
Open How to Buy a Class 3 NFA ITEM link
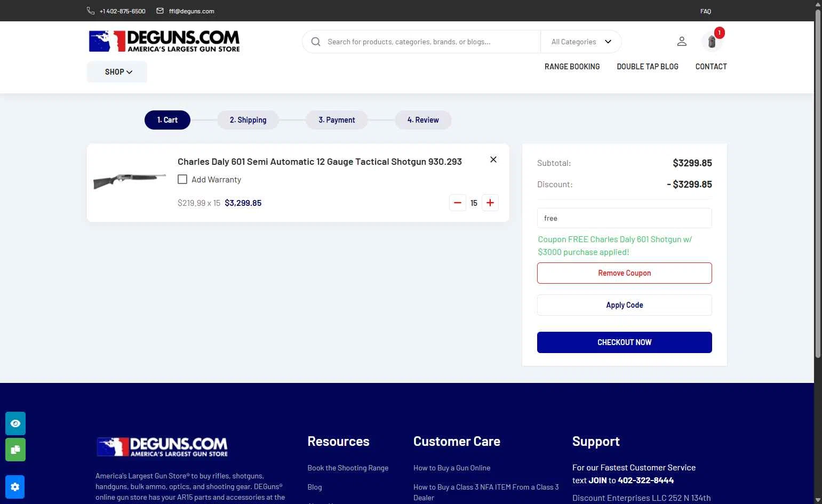(486, 492)
